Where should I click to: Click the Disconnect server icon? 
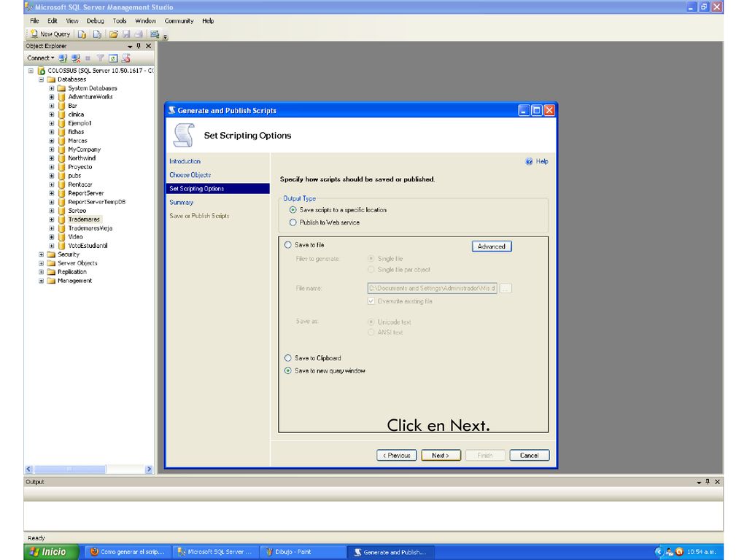pyautogui.click(x=76, y=58)
